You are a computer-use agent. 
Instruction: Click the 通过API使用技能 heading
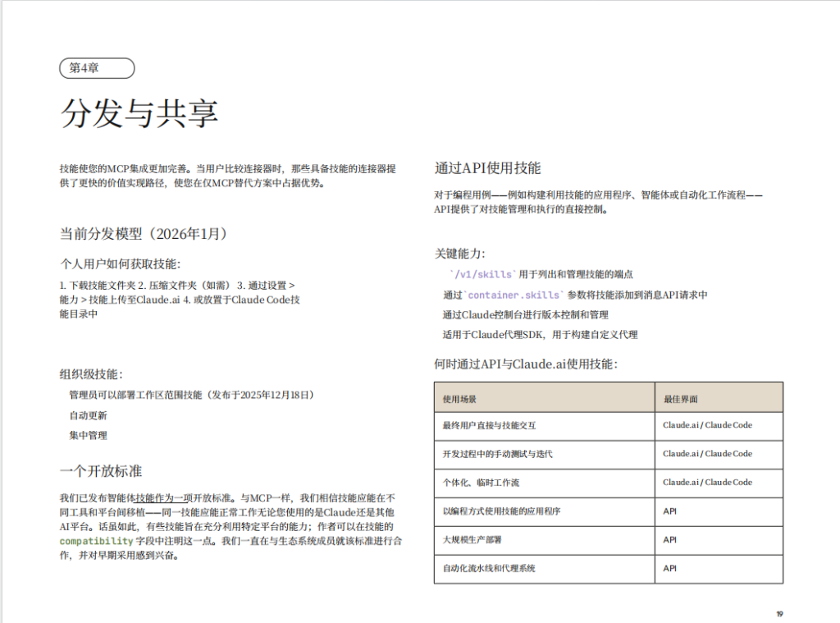(x=487, y=168)
